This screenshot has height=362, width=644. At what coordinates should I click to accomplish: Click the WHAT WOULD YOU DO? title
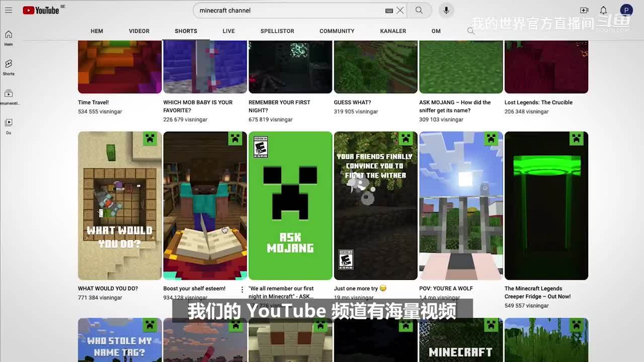pos(108,289)
